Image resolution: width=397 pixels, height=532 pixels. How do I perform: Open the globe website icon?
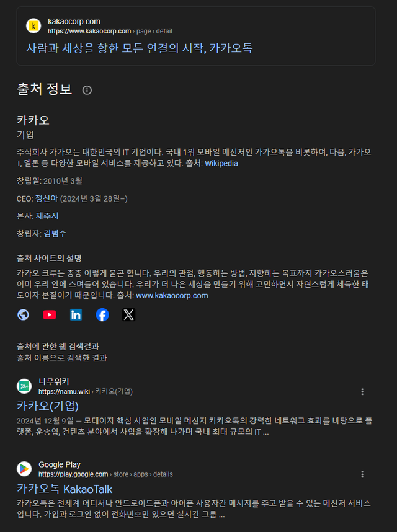[x=23, y=315]
